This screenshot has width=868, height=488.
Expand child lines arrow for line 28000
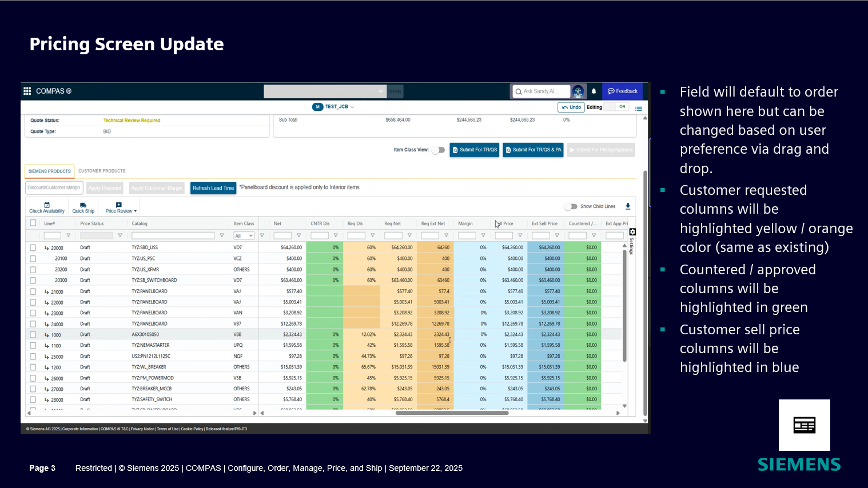pos(47,400)
